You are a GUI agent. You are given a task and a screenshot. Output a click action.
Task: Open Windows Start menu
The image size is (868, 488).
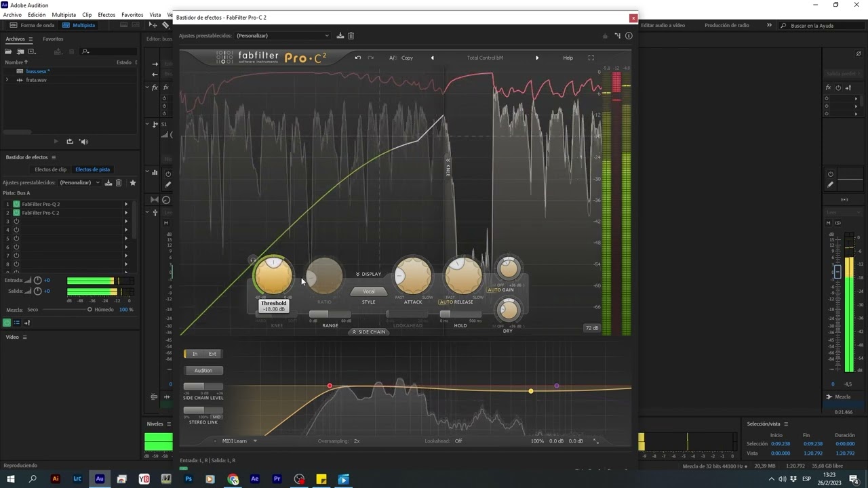tap(10, 479)
